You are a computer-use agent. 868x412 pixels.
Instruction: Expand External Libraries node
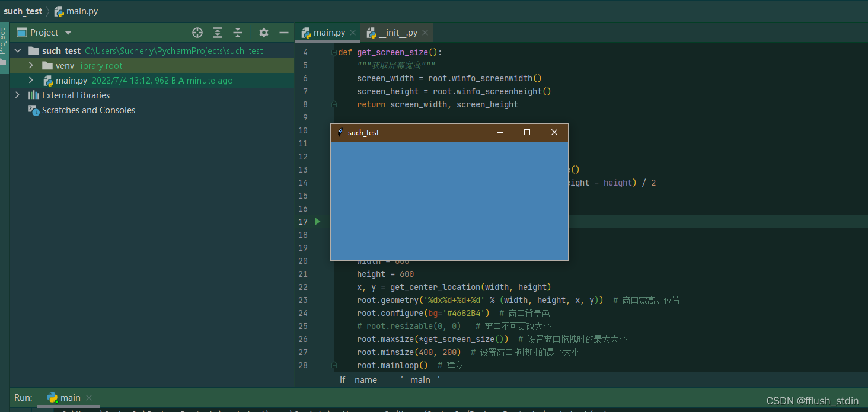pyautogui.click(x=18, y=95)
